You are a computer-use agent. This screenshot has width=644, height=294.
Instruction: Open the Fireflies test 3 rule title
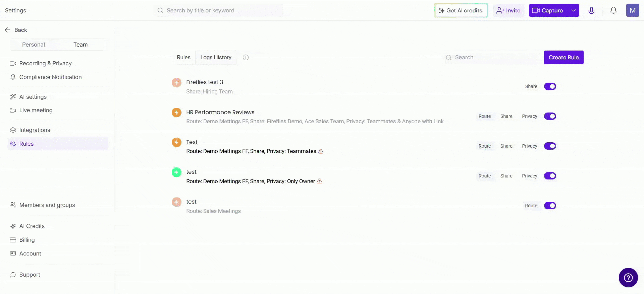click(x=205, y=82)
